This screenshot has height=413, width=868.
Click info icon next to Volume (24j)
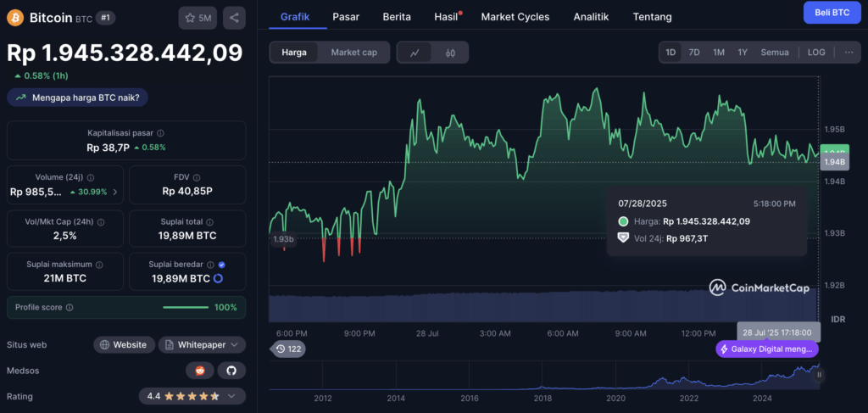click(90, 178)
